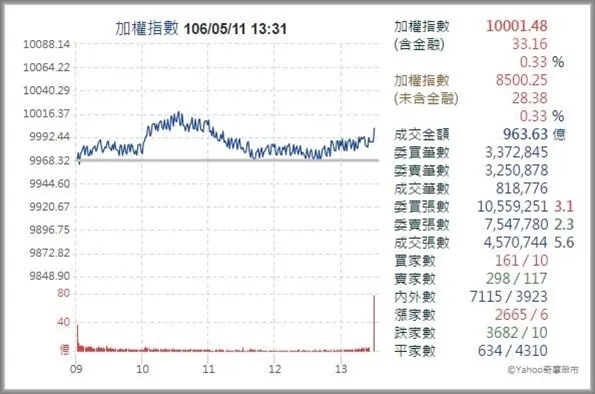Click the value 2665 / 6

point(522,315)
